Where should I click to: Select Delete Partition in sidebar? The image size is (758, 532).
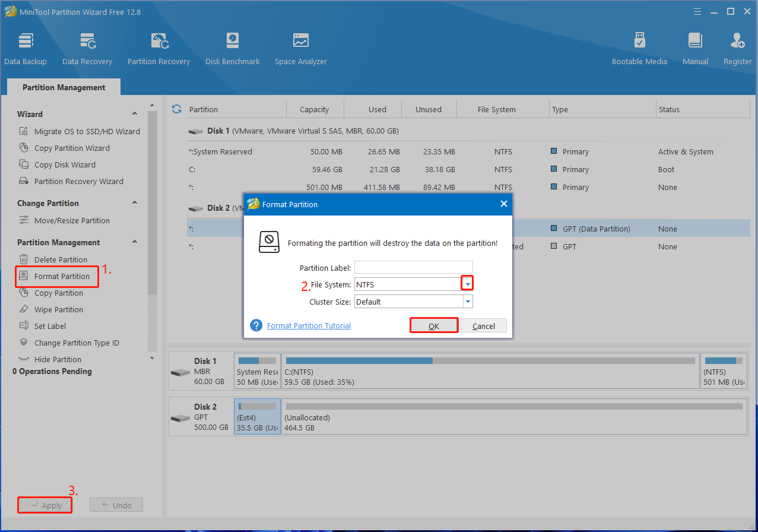(61, 259)
